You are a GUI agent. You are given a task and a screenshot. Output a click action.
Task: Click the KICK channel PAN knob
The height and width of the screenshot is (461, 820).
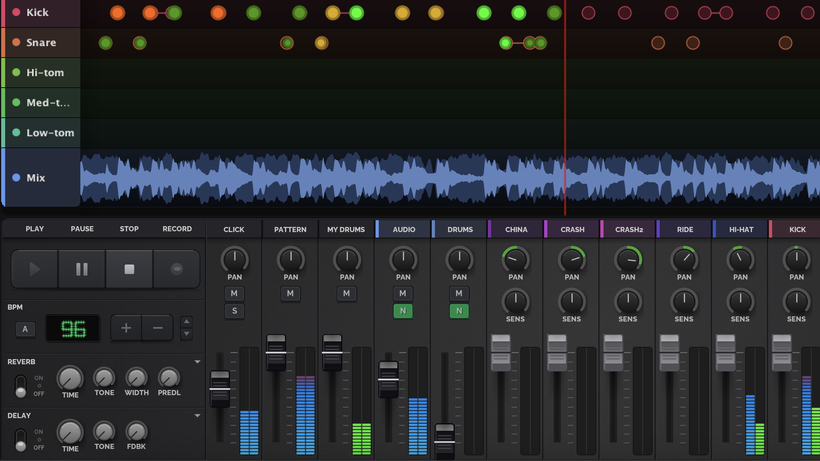click(x=796, y=259)
